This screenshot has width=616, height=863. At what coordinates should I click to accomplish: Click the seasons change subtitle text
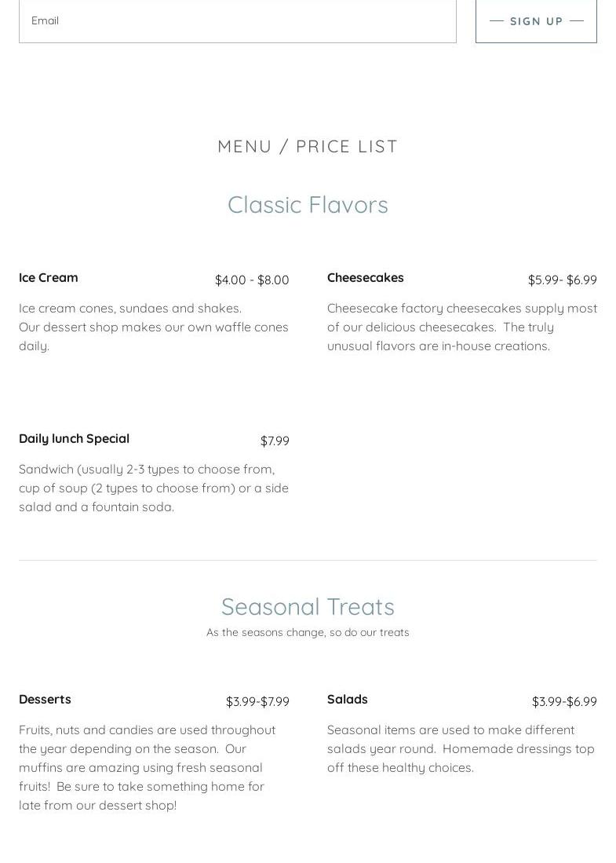(308, 633)
